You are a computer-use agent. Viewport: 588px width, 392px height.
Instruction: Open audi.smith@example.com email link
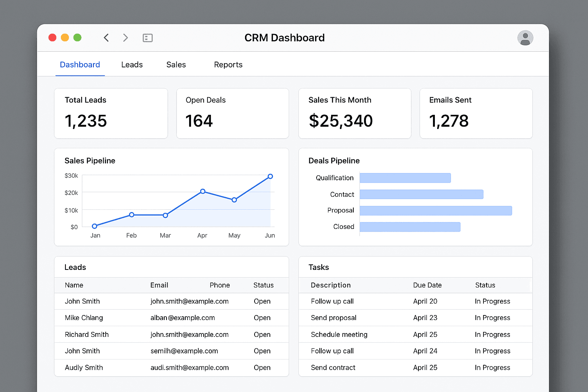[189, 367]
